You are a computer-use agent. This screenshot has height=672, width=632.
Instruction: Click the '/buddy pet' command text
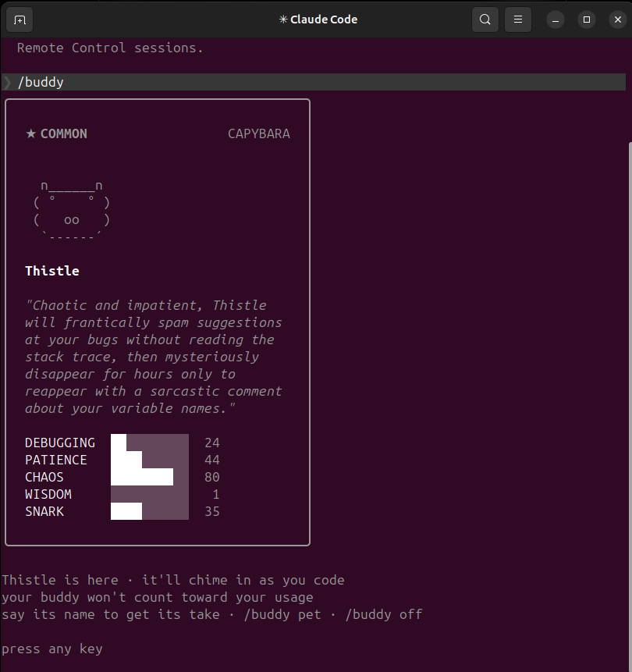click(x=282, y=614)
